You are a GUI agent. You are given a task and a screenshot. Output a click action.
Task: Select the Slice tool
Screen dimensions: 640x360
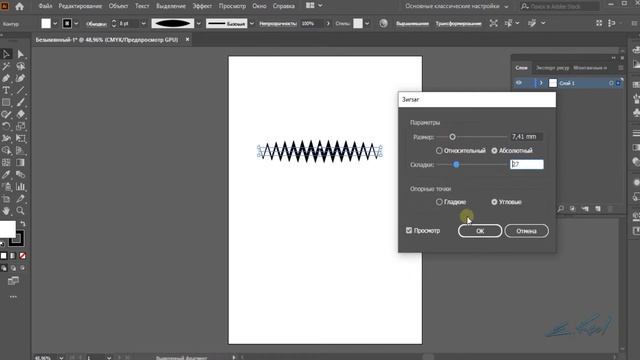(20, 199)
